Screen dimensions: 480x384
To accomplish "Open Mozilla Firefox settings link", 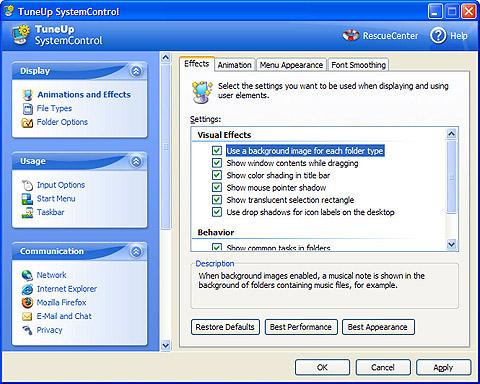I will coord(62,302).
